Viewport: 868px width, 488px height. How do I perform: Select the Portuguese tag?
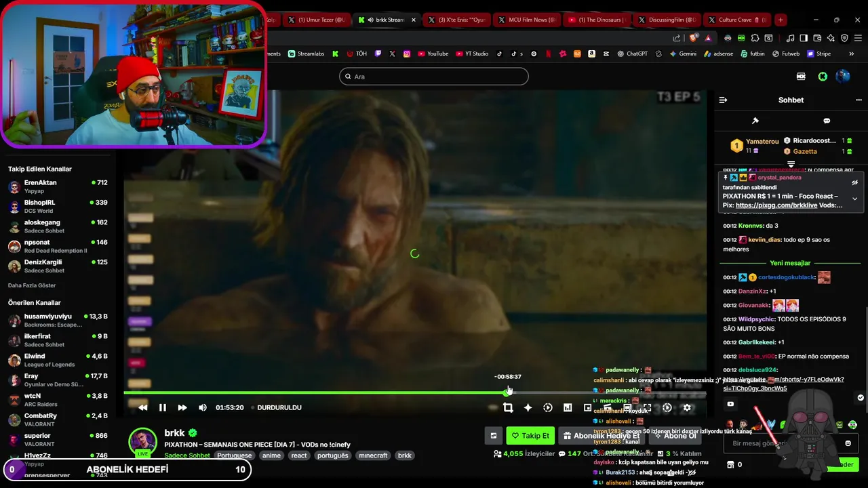(x=234, y=455)
